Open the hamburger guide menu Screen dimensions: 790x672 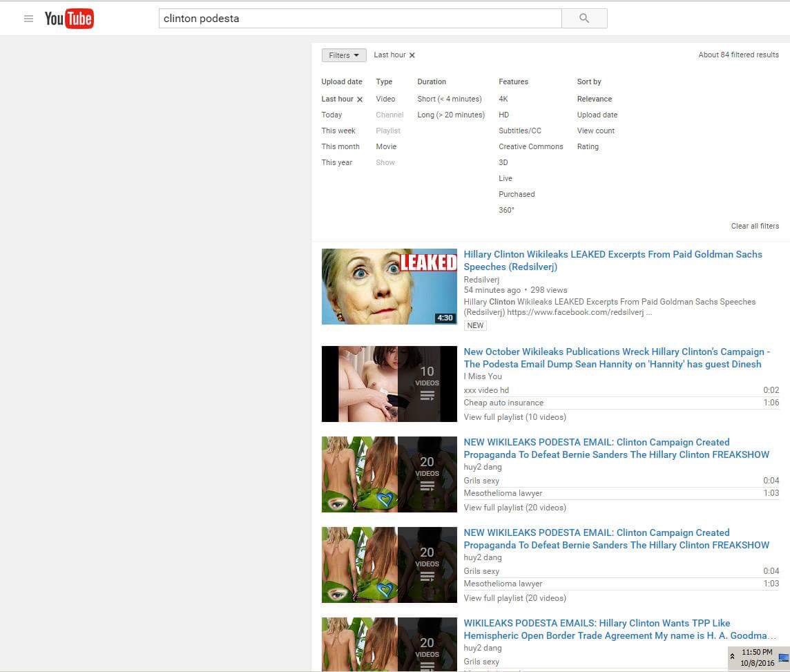click(29, 19)
